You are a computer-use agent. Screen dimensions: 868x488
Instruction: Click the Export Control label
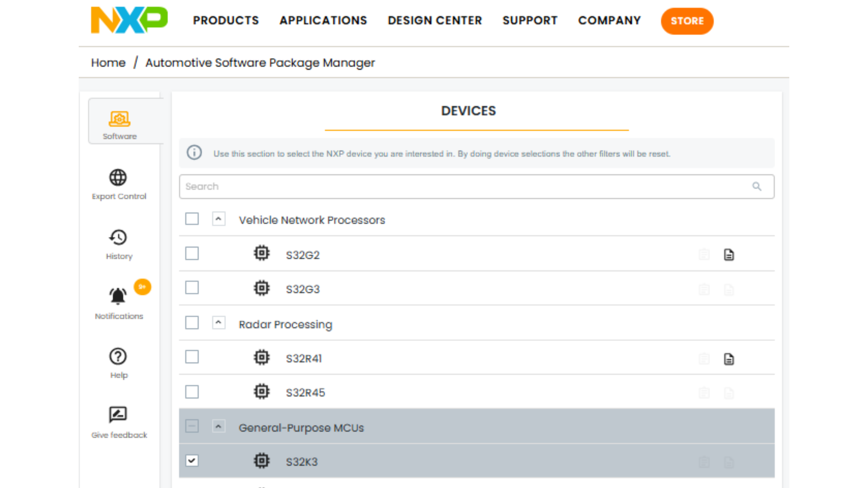coord(119,196)
